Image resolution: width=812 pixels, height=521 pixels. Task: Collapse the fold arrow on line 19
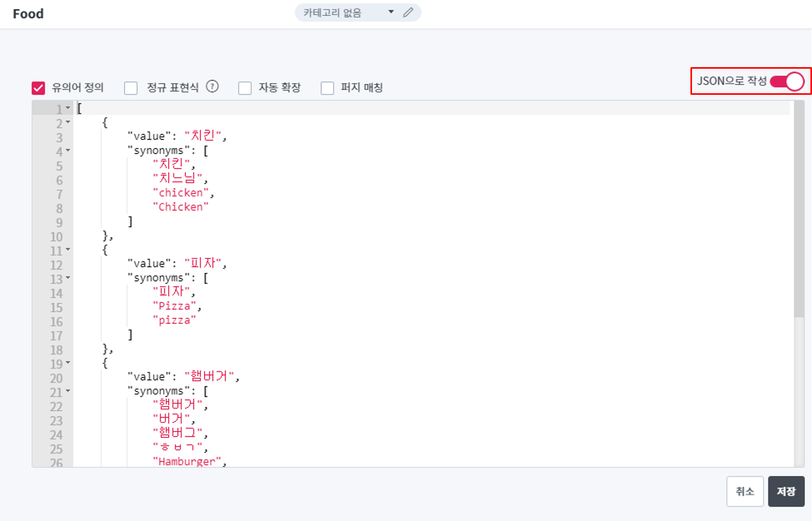[68, 363]
